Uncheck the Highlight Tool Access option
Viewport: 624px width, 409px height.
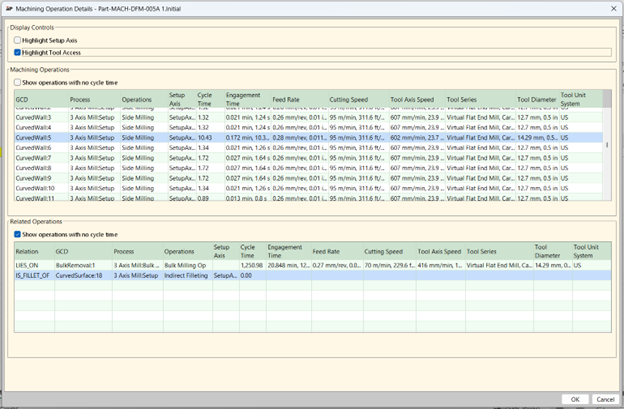pos(16,51)
